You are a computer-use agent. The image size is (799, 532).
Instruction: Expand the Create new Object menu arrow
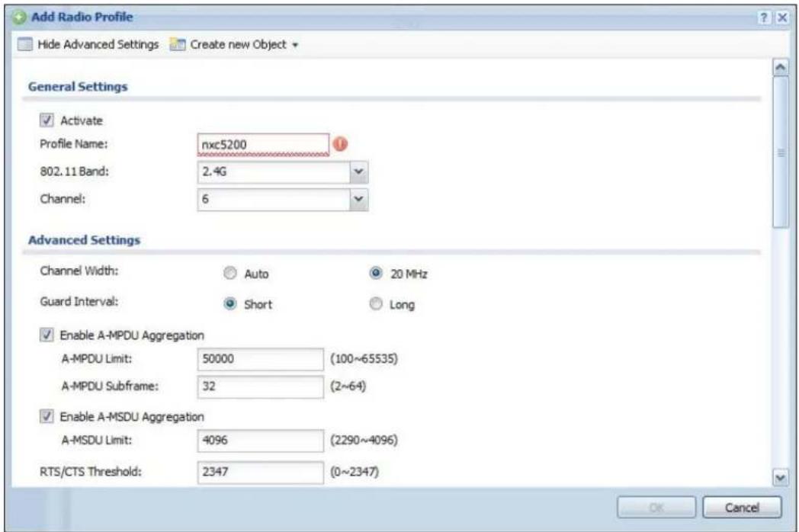click(295, 46)
